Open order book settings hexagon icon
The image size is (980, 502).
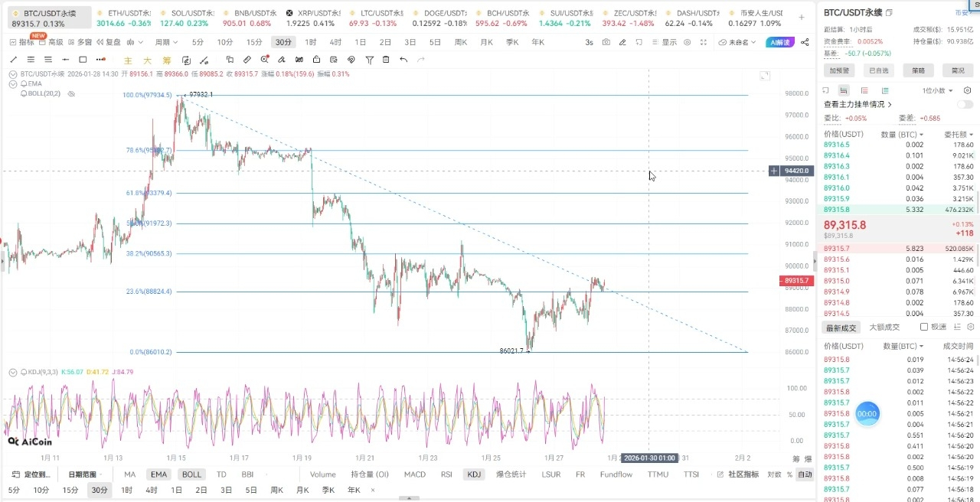(x=968, y=90)
